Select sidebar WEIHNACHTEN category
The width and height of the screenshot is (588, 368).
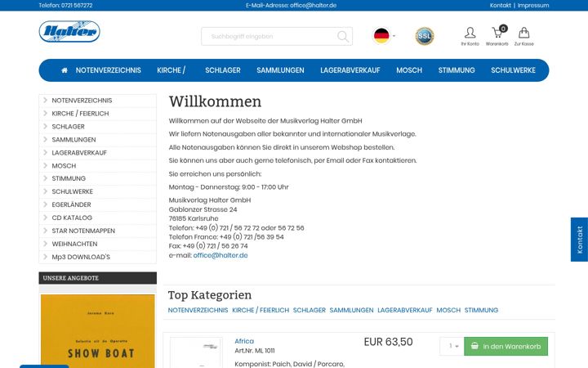click(x=97, y=244)
